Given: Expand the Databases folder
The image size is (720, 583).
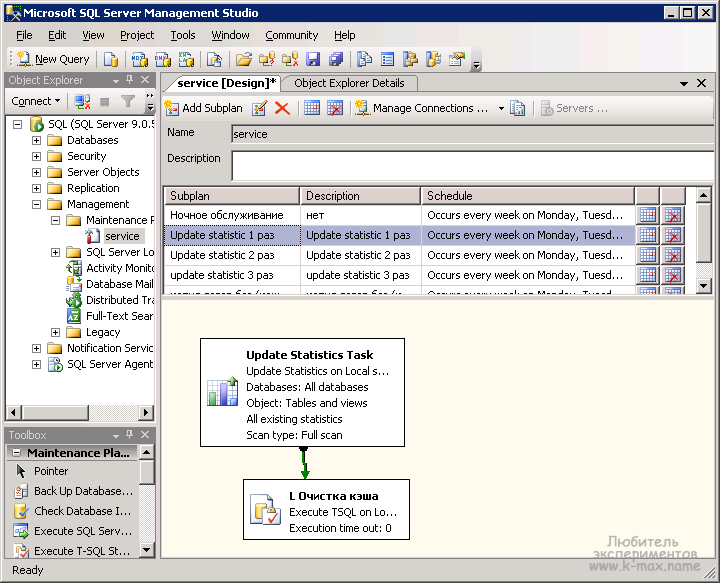Looking at the screenshot, I should [x=36, y=140].
